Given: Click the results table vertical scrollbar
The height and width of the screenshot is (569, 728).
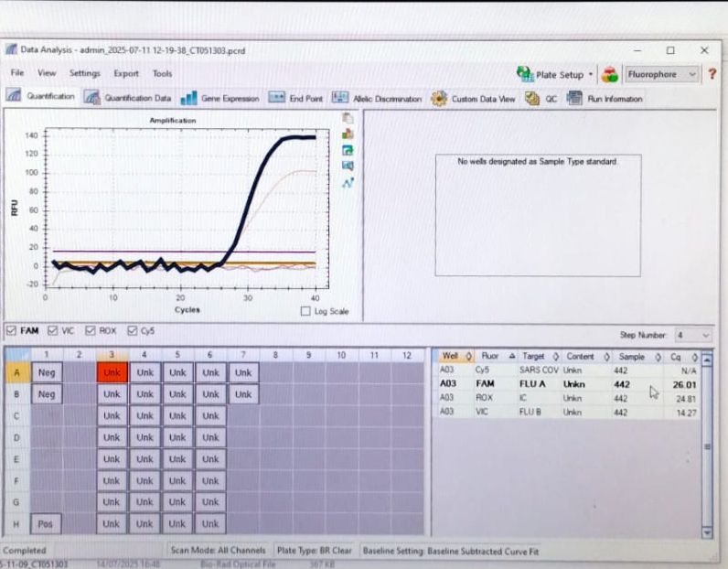Looking at the screenshot, I should [x=707, y=446].
